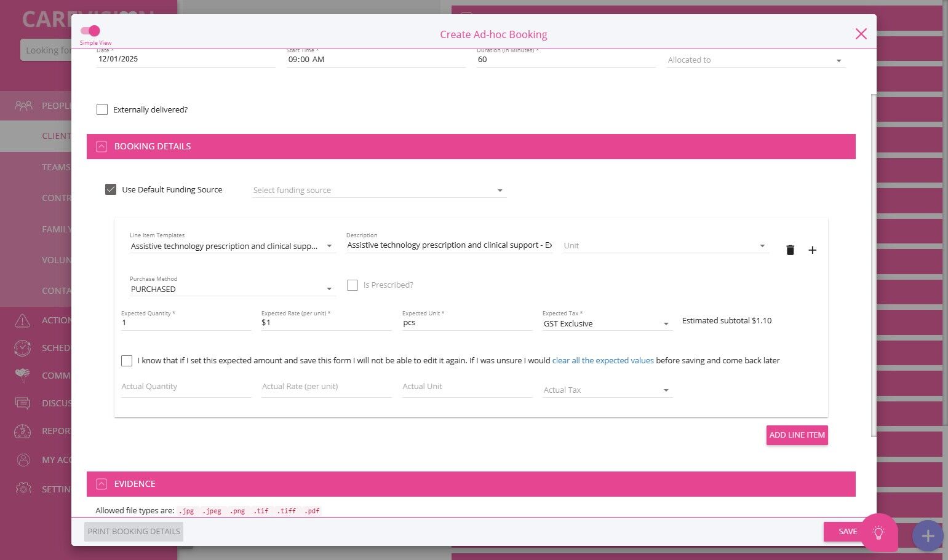The width and height of the screenshot is (948, 560).
Task: Click the .tiff allowed file type tag
Action: pos(286,511)
